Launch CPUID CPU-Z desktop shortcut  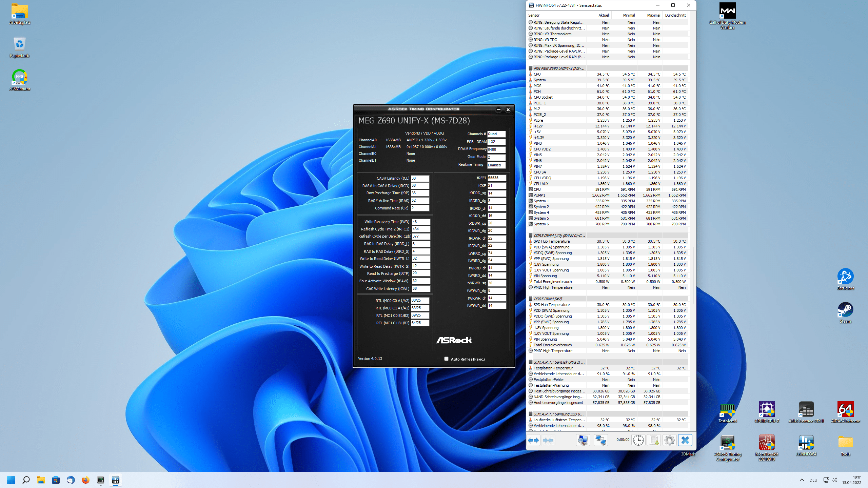pyautogui.click(x=767, y=412)
